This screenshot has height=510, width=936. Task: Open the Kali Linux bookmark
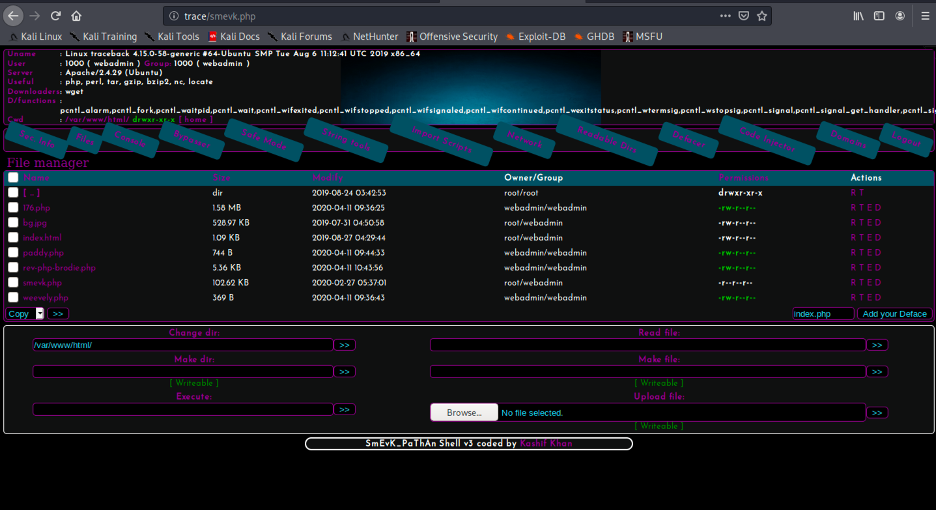[36, 36]
